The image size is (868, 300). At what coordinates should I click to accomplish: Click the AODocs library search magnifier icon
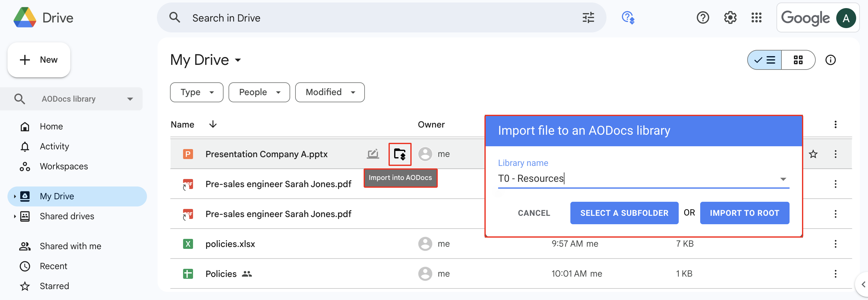pos(20,99)
